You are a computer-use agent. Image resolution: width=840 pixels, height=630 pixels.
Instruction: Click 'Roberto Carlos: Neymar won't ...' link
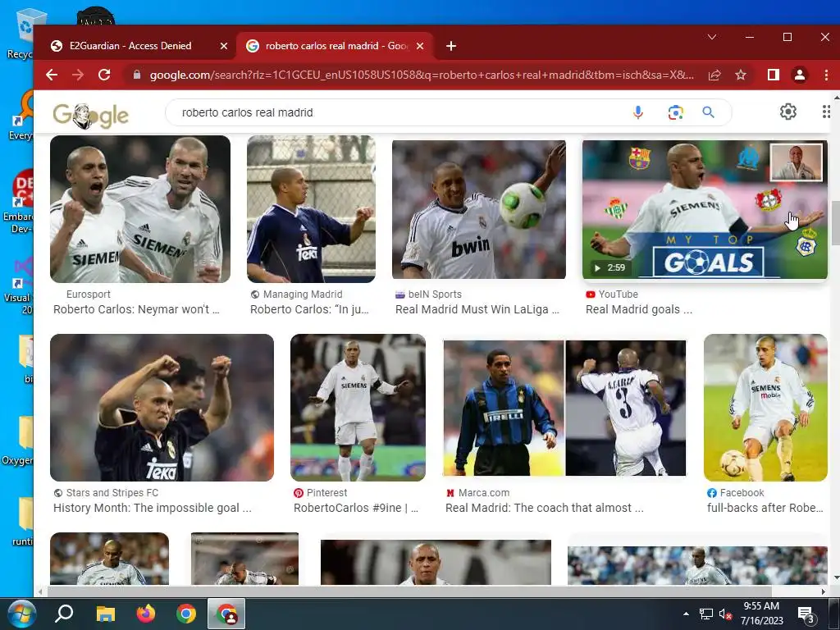(x=136, y=309)
